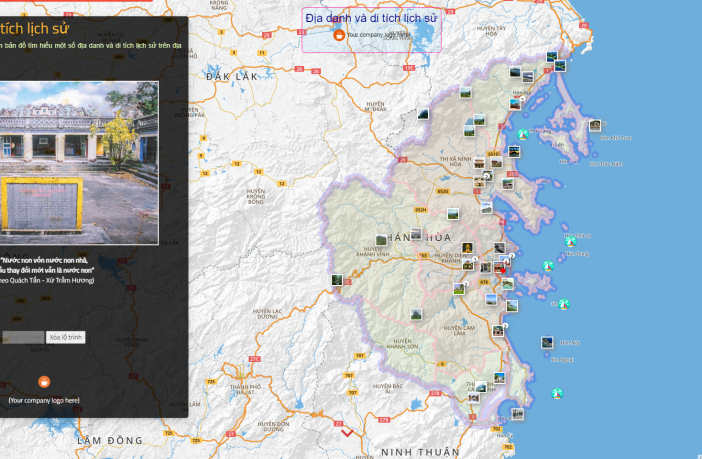Viewport: 702px width, 459px height.
Task: Open the clustered photo marker left of road 678
Action: 459,289
